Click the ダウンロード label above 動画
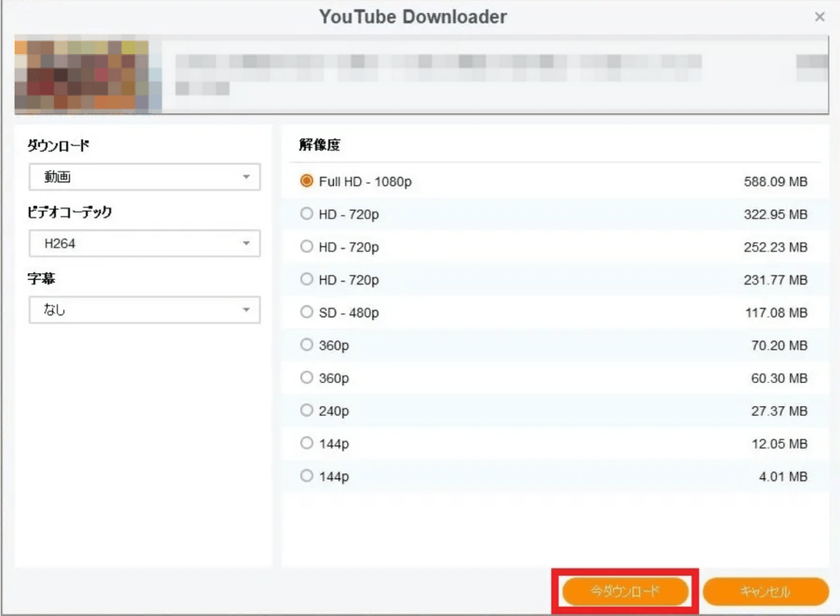 [x=58, y=145]
